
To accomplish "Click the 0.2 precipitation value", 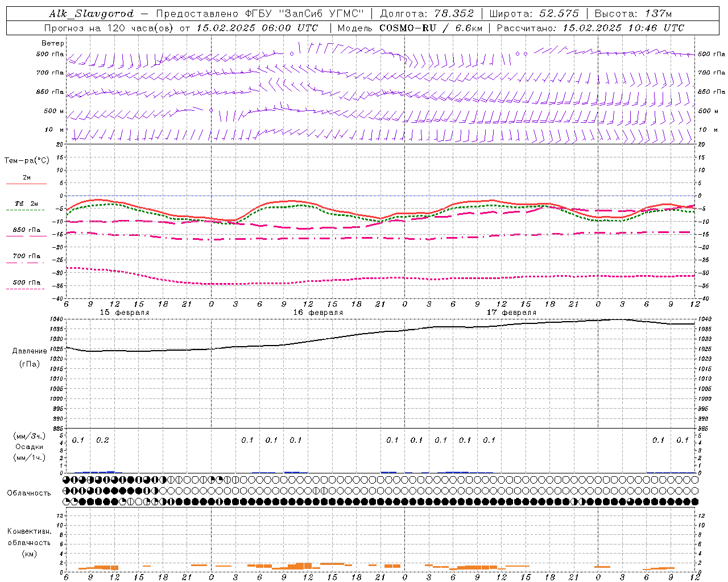I will click(102, 440).
